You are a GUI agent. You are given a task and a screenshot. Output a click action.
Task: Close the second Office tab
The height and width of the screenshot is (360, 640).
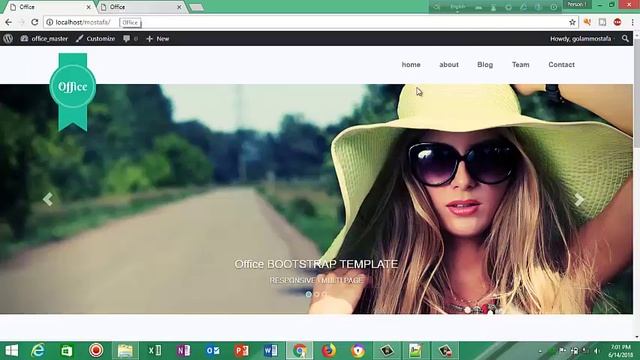point(179,7)
